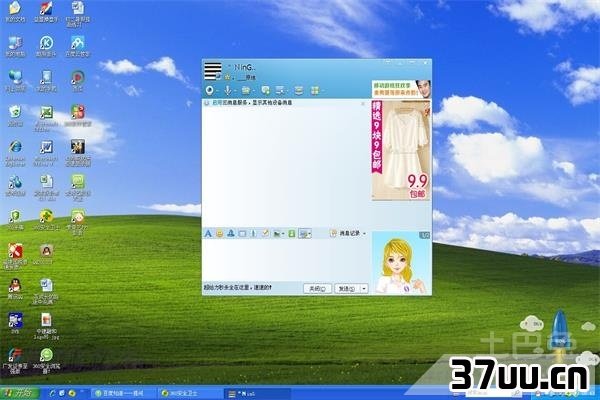Screen dimensions: 600x400
Task: Launch the Tencent QQ penguin shortcut
Action: (x=15, y=289)
